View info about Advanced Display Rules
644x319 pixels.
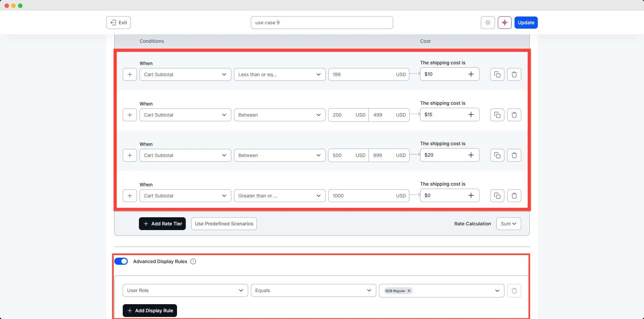coord(193,261)
